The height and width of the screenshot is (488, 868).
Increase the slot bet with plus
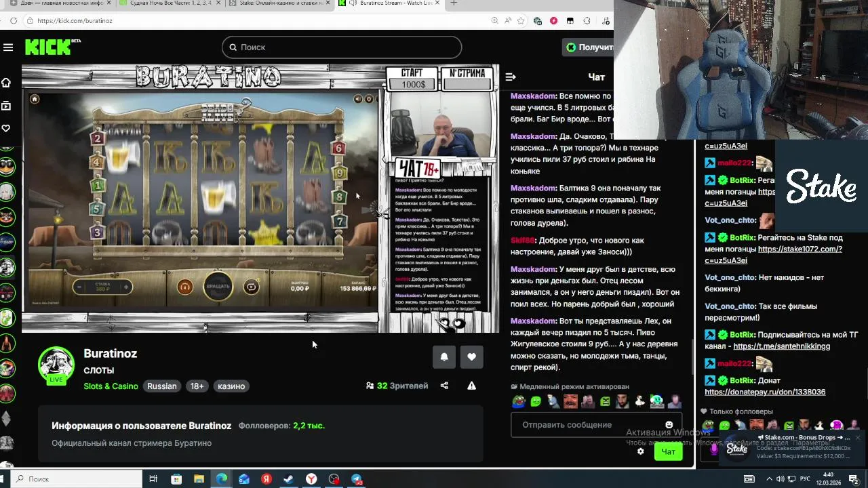point(125,287)
